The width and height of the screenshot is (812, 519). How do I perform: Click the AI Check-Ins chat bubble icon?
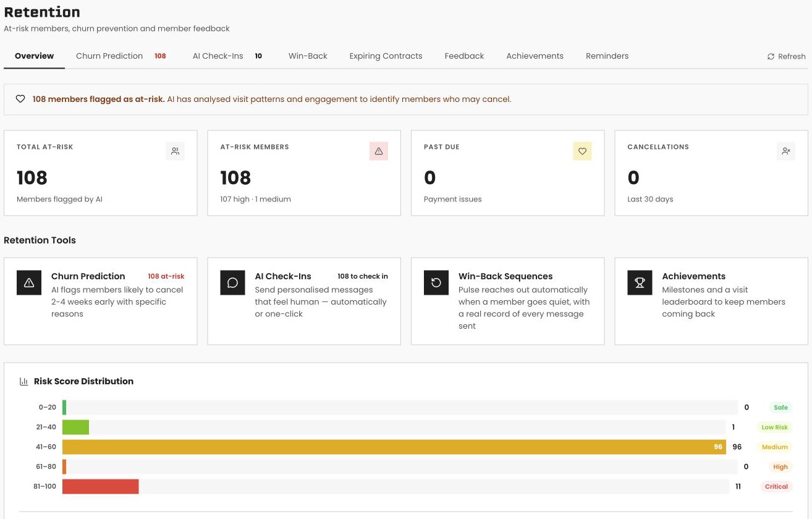[x=232, y=282]
